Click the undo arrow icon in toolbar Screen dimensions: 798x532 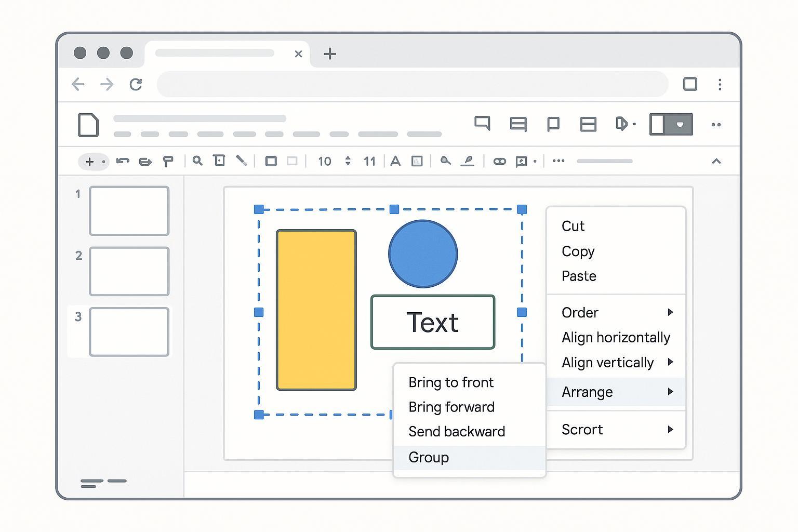[x=123, y=161]
